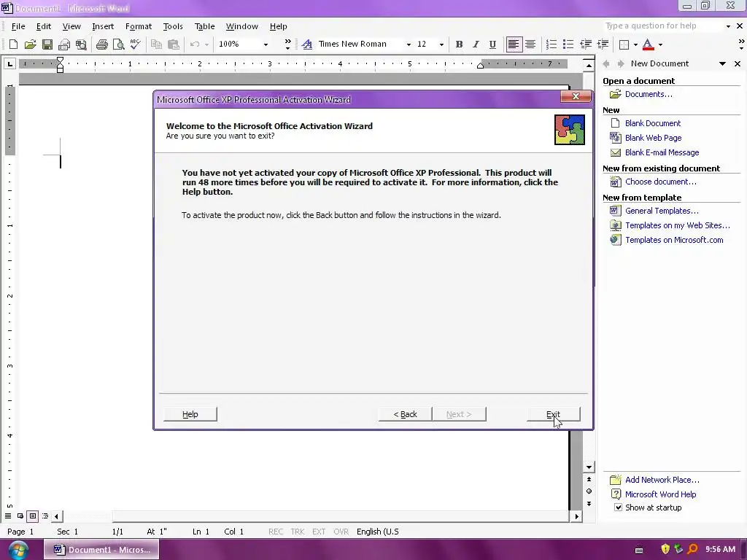The width and height of the screenshot is (747, 560).
Task: Click the Templates on Microsoft.com globe icon
Action: click(x=616, y=239)
